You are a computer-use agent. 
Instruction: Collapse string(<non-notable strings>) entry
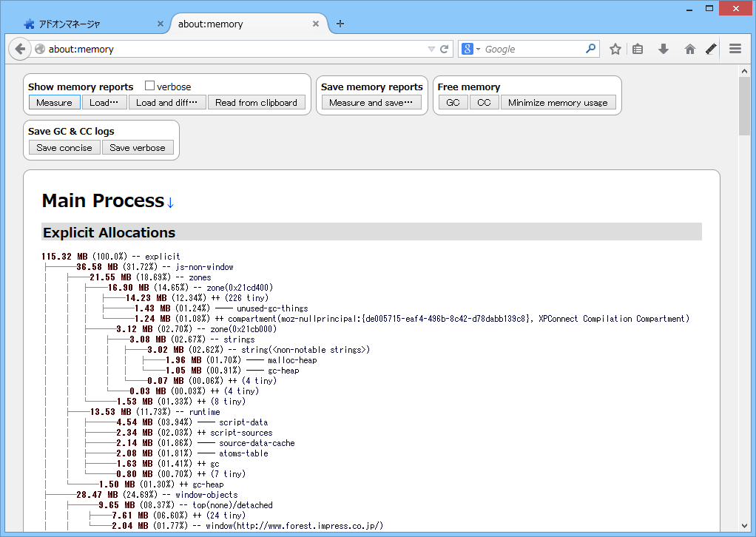pyautogui.click(x=258, y=350)
